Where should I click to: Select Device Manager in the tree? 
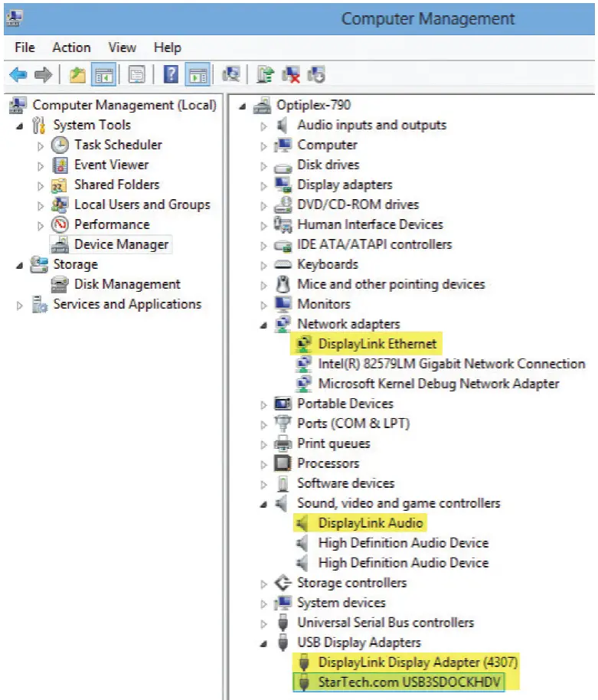(x=121, y=244)
